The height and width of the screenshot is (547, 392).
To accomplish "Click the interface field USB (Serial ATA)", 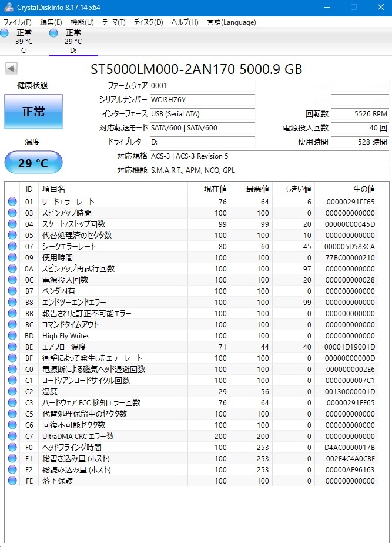I will [x=202, y=114].
